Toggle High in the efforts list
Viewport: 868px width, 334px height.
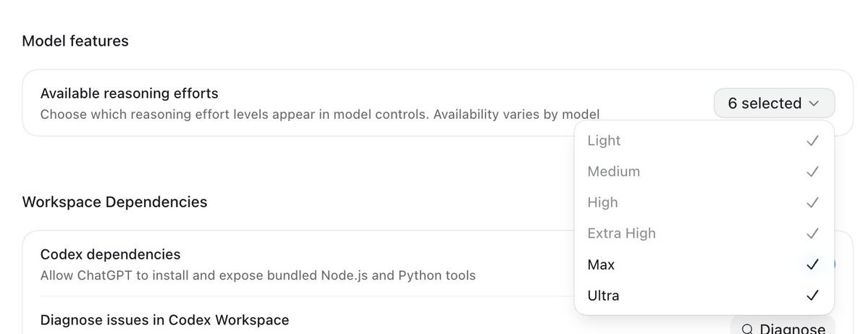pos(704,203)
